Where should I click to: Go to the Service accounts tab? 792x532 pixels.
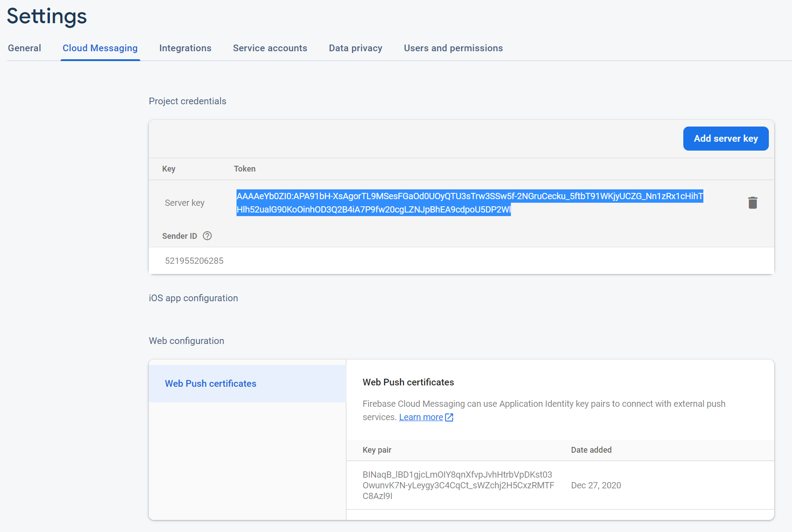pos(270,48)
